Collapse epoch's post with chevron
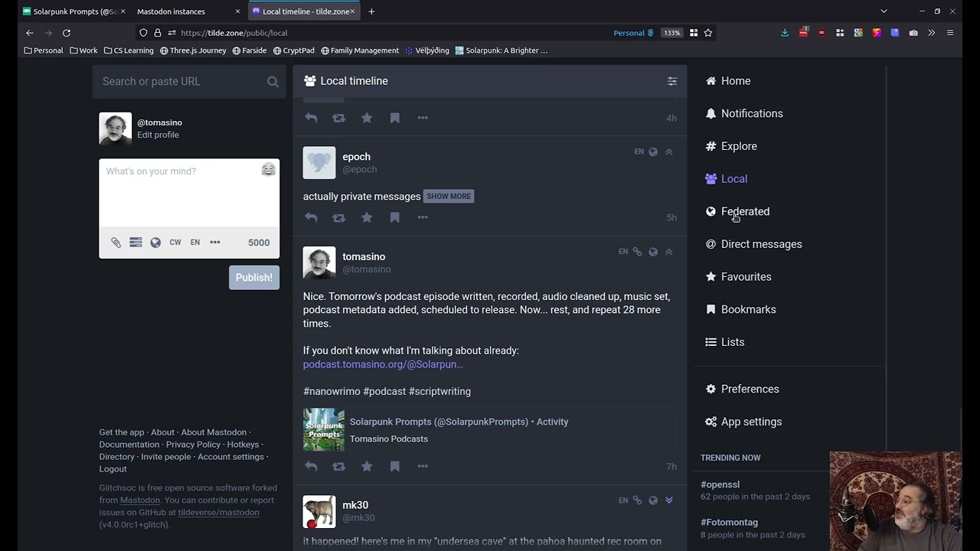The image size is (980, 551). pos(668,152)
